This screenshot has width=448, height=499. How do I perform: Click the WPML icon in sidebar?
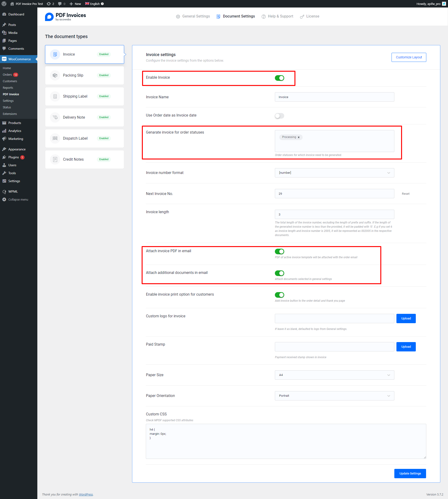[4, 192]
